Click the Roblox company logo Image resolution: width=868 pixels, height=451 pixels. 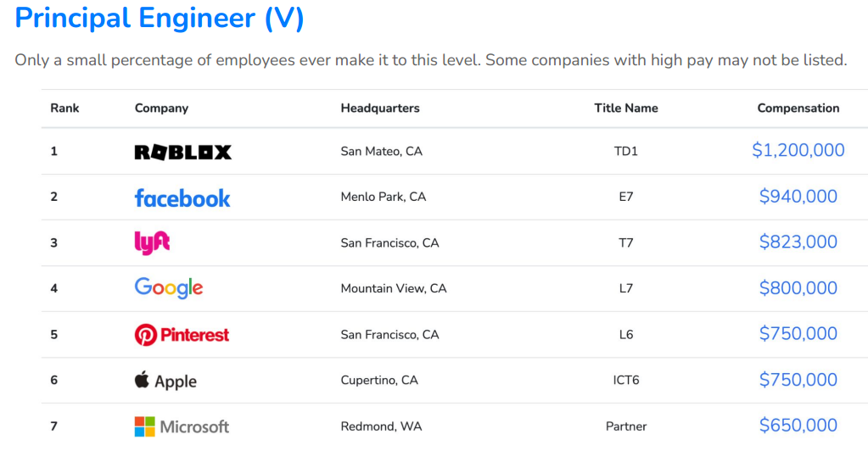[182, 152]
